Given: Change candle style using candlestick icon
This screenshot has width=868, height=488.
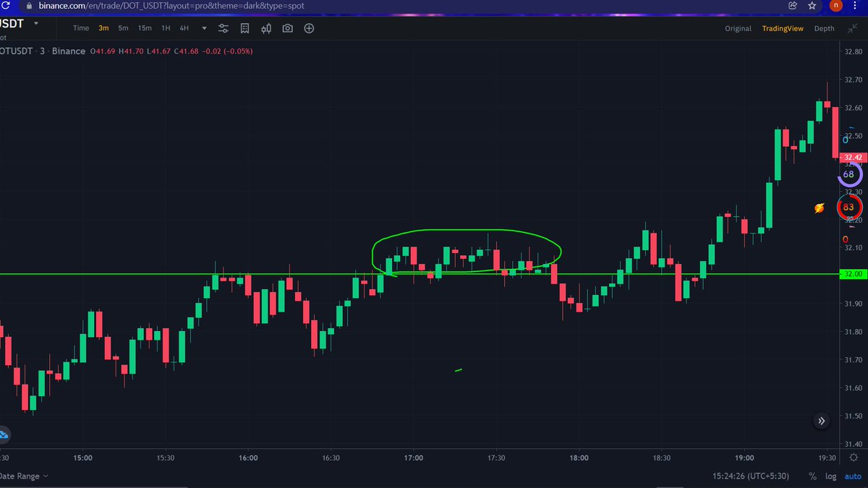Looking at the screenshot, I should [x=266, y=28].
